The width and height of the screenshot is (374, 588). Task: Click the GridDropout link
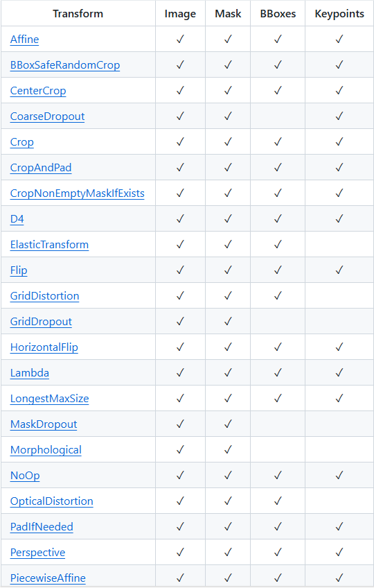point(41,322)
